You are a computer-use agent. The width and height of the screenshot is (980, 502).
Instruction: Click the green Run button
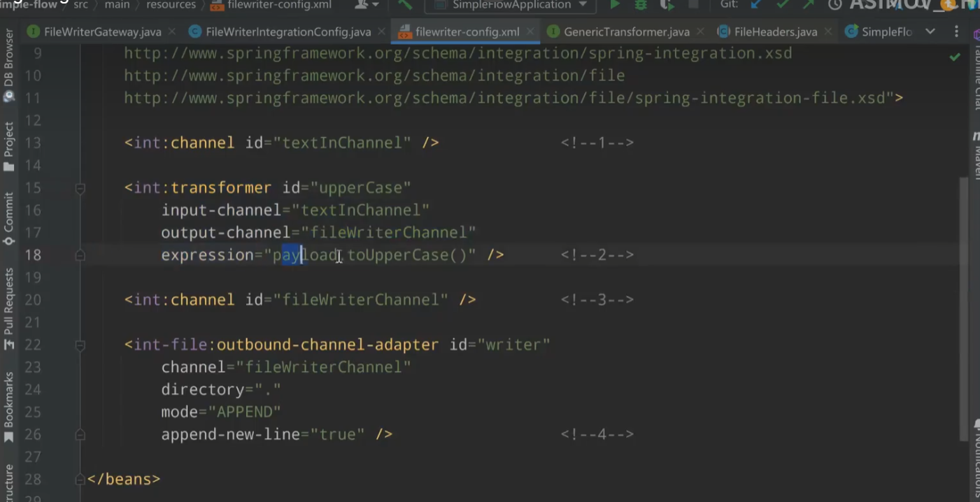(614, 5)
